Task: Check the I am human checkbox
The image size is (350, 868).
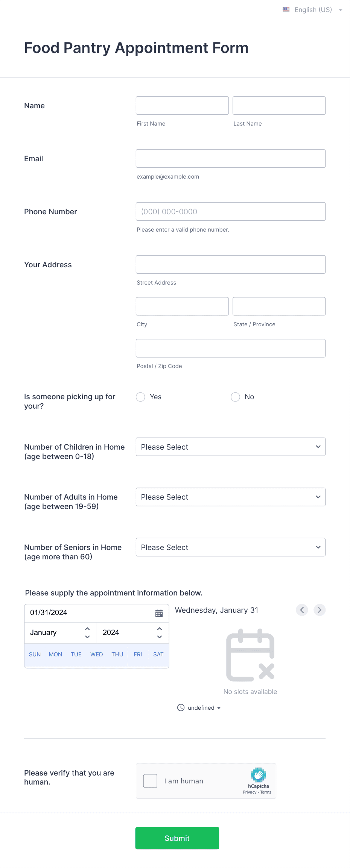Action: point(150,781)
